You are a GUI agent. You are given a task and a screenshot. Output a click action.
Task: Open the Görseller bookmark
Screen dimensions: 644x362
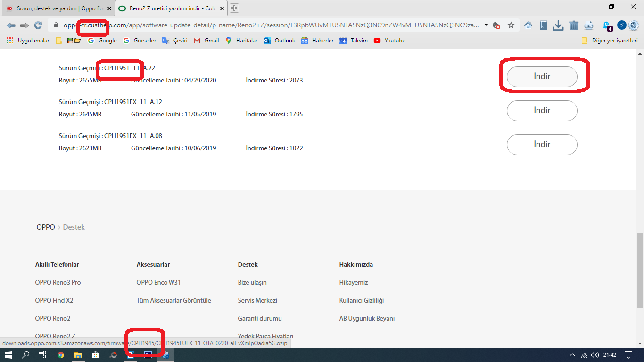click(x=140, y=41)
